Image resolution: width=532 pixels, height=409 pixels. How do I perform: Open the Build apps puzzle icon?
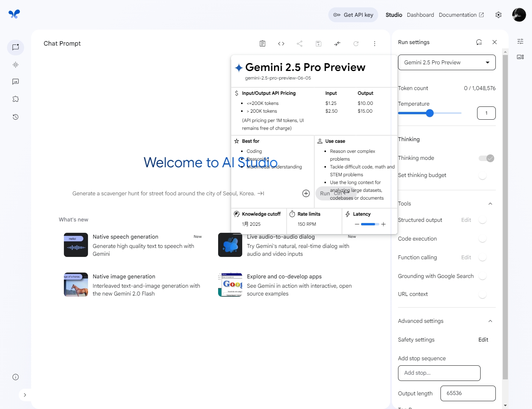(x=16, y=99)
